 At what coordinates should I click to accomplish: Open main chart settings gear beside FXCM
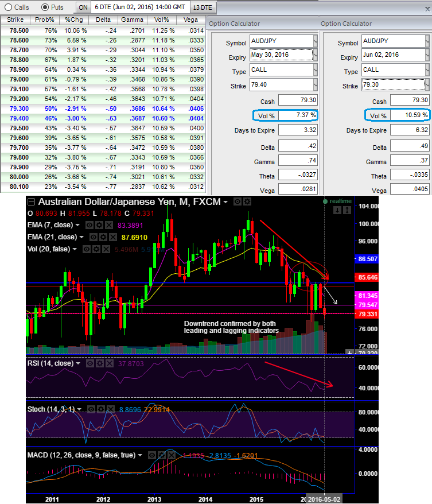pos(247,202)
